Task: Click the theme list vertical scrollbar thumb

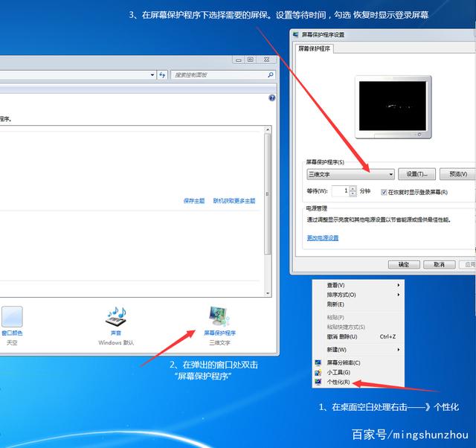Action: point(267,193)
